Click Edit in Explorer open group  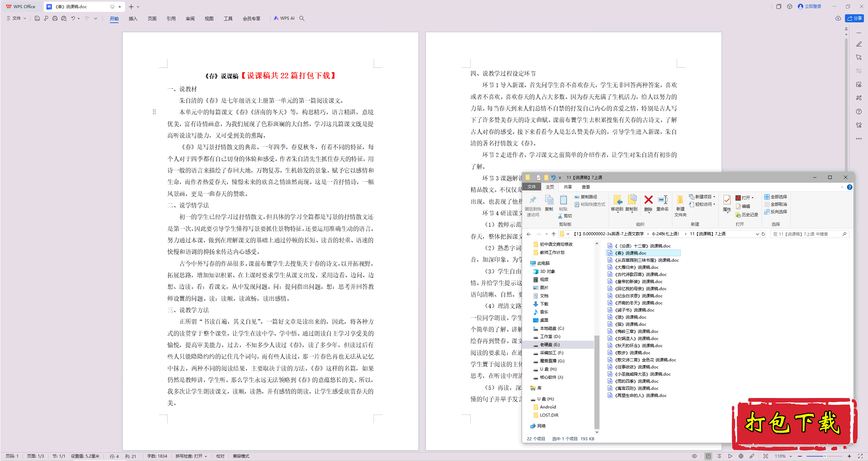point(743,206)
